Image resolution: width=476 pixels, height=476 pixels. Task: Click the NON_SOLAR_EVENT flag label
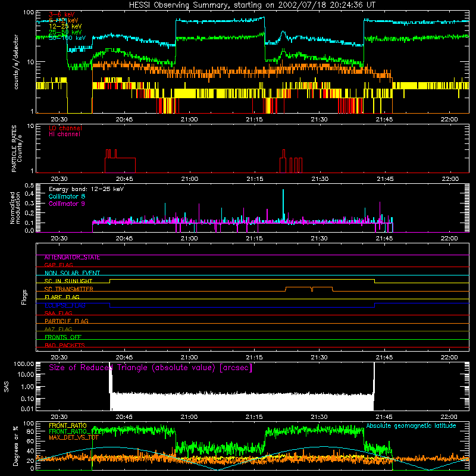click(x=72, y=273)
